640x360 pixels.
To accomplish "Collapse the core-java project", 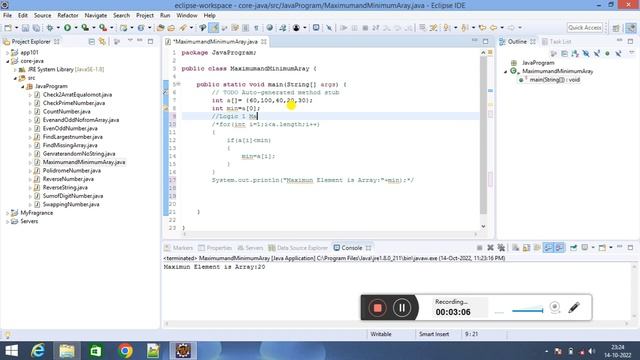I will [7, 61].
